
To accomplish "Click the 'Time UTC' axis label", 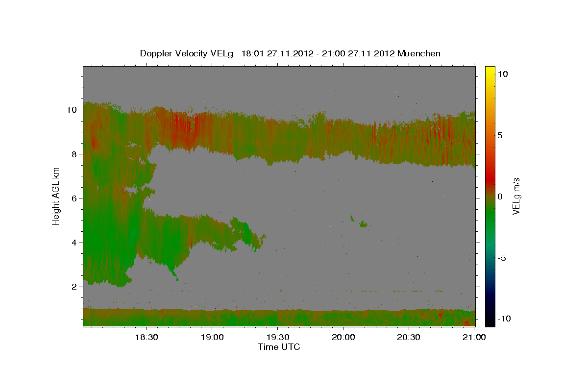I will click(279, 347).
